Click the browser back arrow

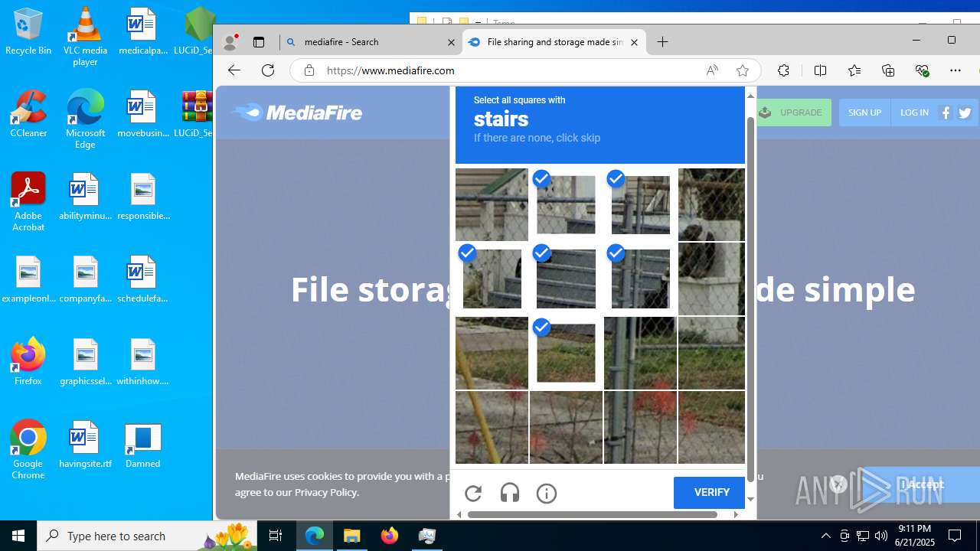pyautogui.click(x=234, y=70)
